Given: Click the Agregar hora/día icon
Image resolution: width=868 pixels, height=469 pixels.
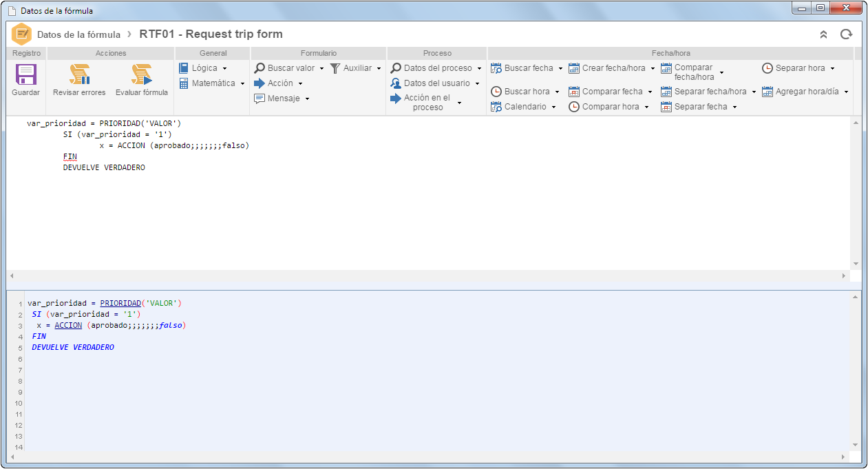Looking at the screenshot, I should tap(768, 92).
